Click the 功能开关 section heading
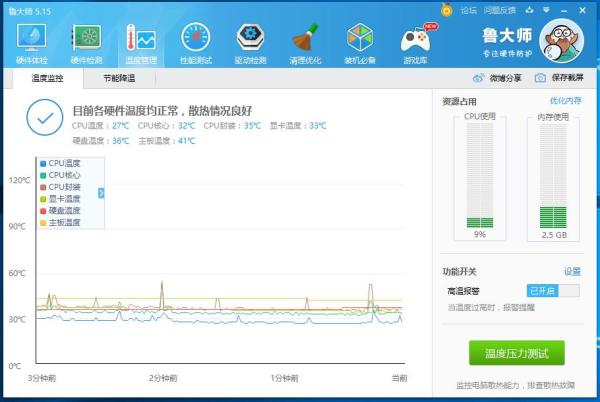This screenshot has width=600, height=402. pyautogui.click(x=460, y=272)
